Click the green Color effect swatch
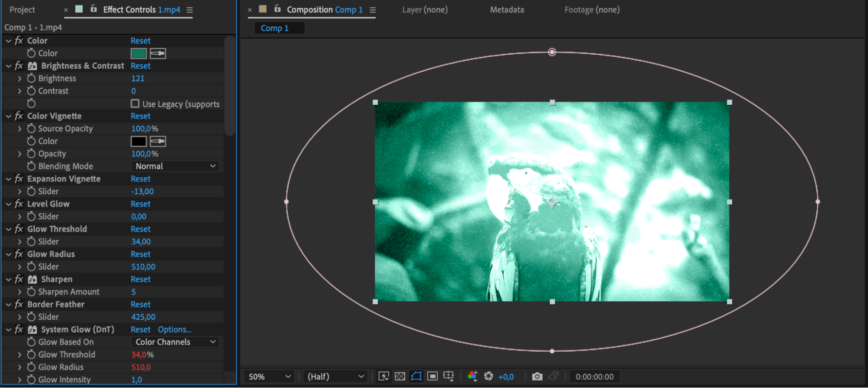This screenshot has height=388, width=868. coord(139,53)
